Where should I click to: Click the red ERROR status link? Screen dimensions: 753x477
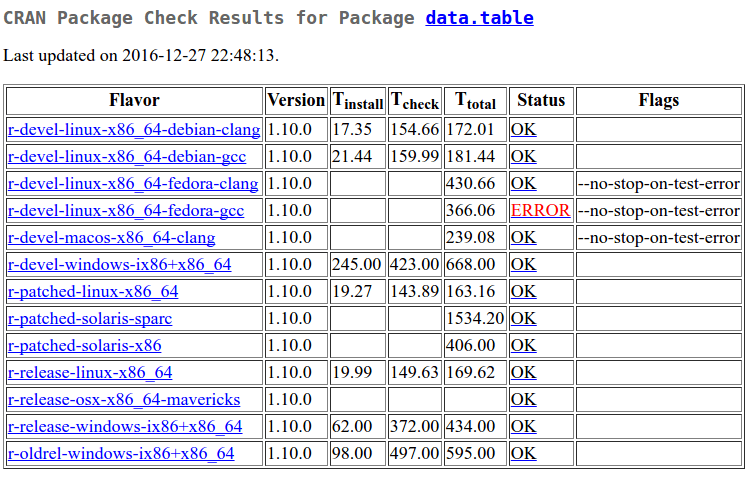click(540, 211)
